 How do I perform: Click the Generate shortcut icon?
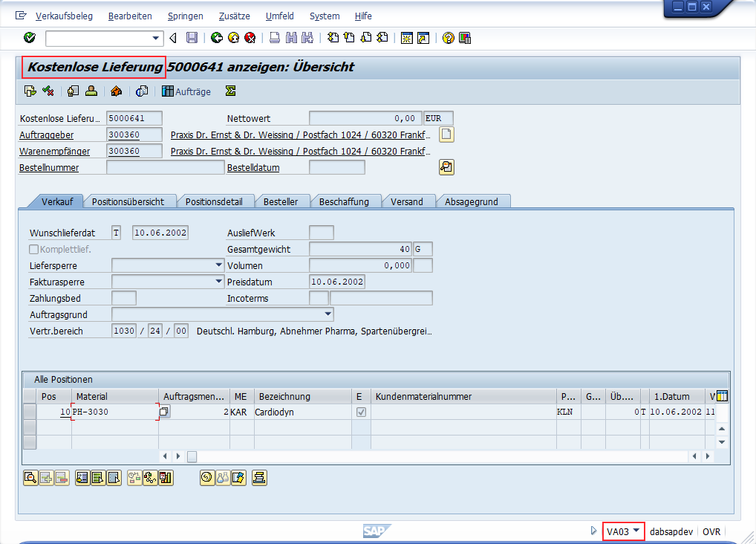pos(423,38)
